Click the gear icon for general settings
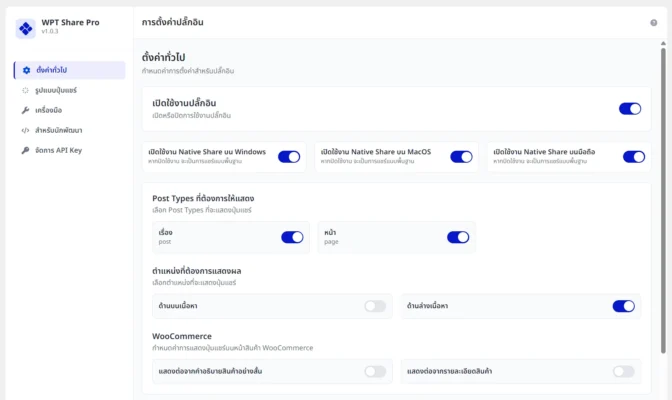672x400 pixels. (x=26, y=70)
